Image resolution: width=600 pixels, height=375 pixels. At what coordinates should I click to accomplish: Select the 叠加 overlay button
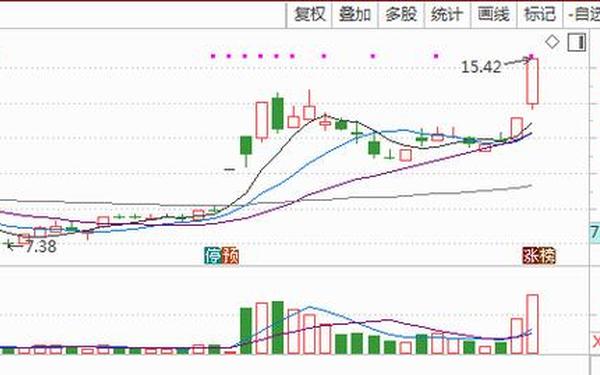coord(355,15)
